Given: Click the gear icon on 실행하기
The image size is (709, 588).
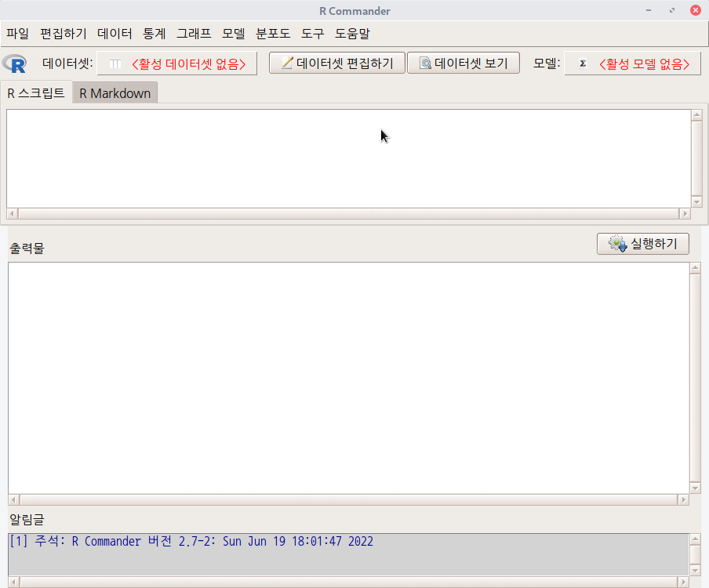Looking at the screenshot, I should pyautogui.click(x=618, y=244).
